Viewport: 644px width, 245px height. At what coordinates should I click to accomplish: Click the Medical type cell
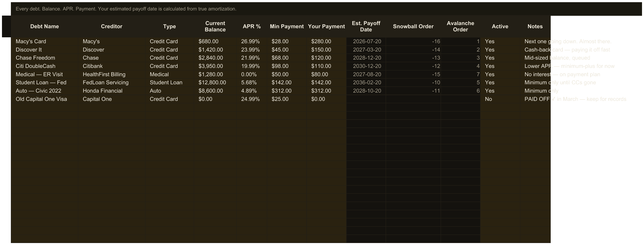coord(170,74)
